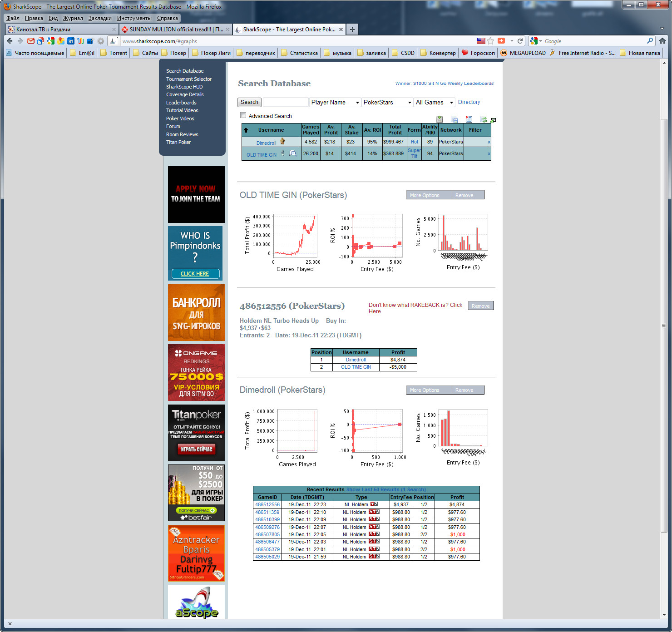Open the Журнал menu
This screenshot has width=672, height=632.
tap(73, 18)
